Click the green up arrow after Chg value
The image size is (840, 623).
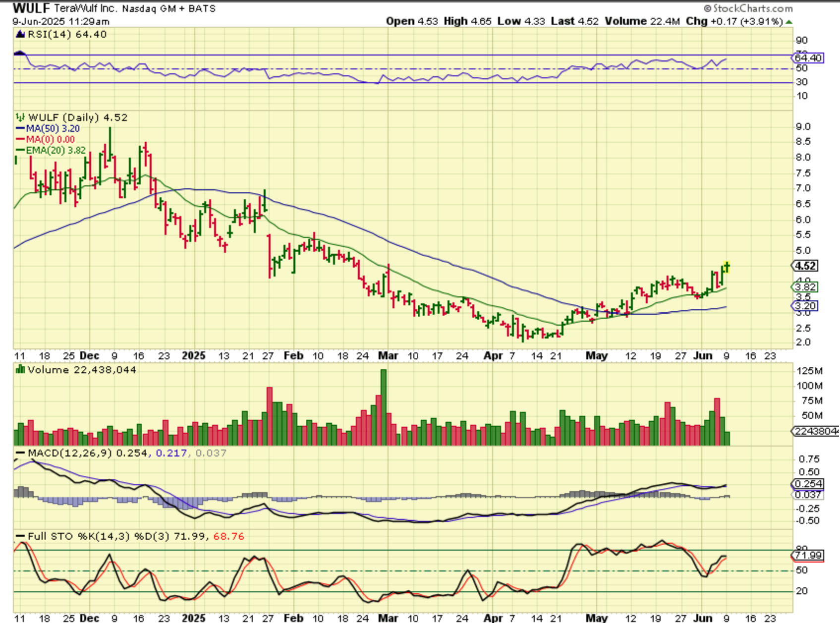coord(788,22)
